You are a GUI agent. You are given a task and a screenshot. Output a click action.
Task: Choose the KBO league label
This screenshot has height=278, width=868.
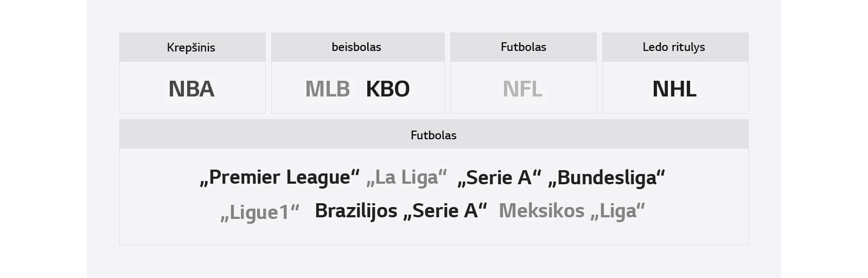coord(388,89)
